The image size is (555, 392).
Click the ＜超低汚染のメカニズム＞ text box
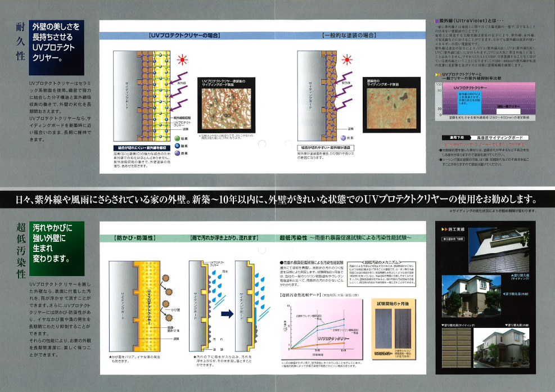pyautogui.click(x=382, y=273)
